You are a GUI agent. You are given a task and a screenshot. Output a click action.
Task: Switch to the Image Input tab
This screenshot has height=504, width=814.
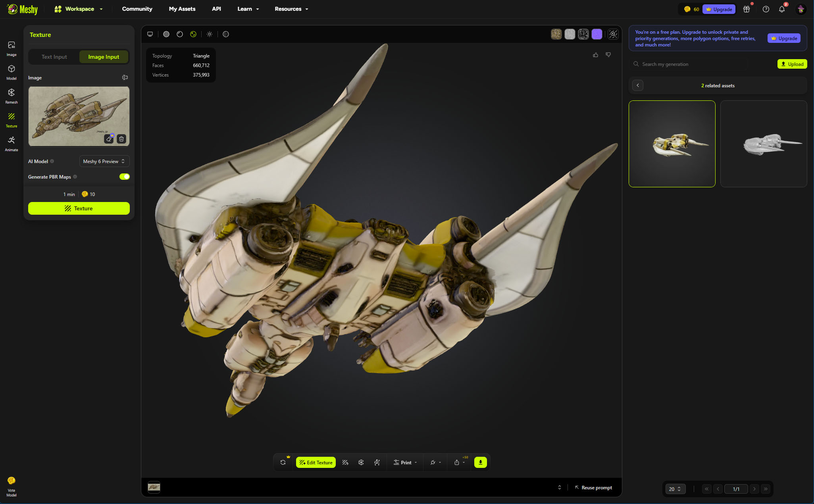104,57
